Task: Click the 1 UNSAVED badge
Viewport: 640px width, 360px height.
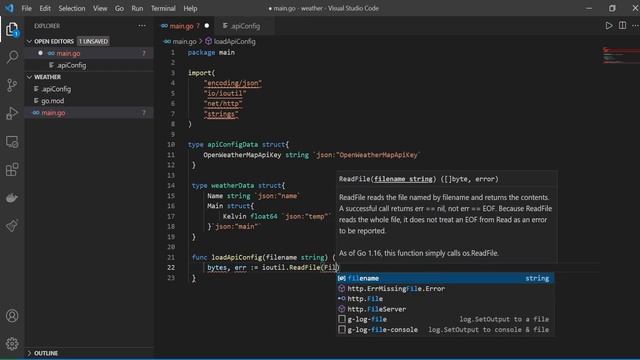Action: [93, 41]
